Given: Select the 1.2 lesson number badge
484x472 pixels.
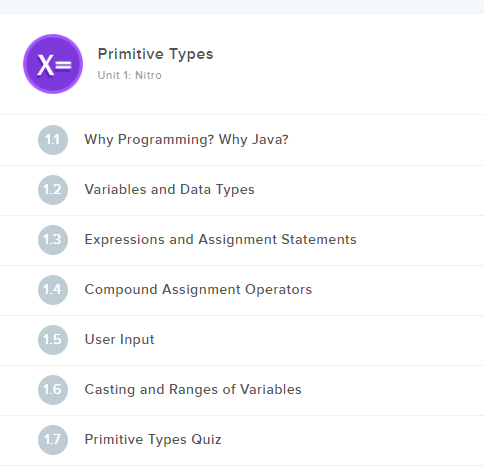Looking at the screenshot, I should (x=53, y=190).
